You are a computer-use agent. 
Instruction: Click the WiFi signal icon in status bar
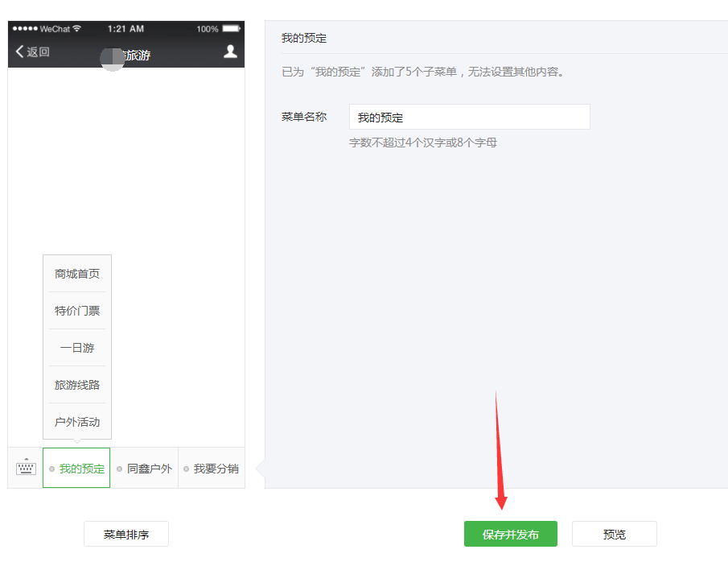(x=77, y=29)
